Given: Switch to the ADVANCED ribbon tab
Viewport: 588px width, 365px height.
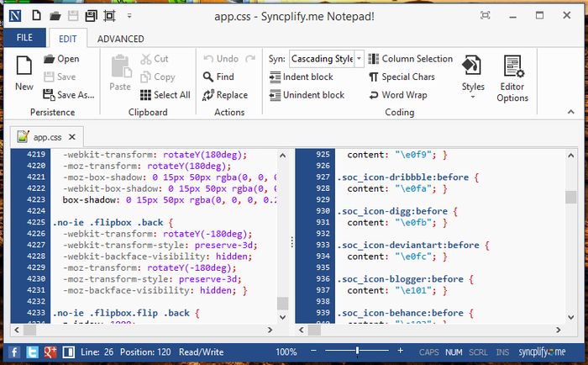Looking at the screenshot, I should coord(120,39).
